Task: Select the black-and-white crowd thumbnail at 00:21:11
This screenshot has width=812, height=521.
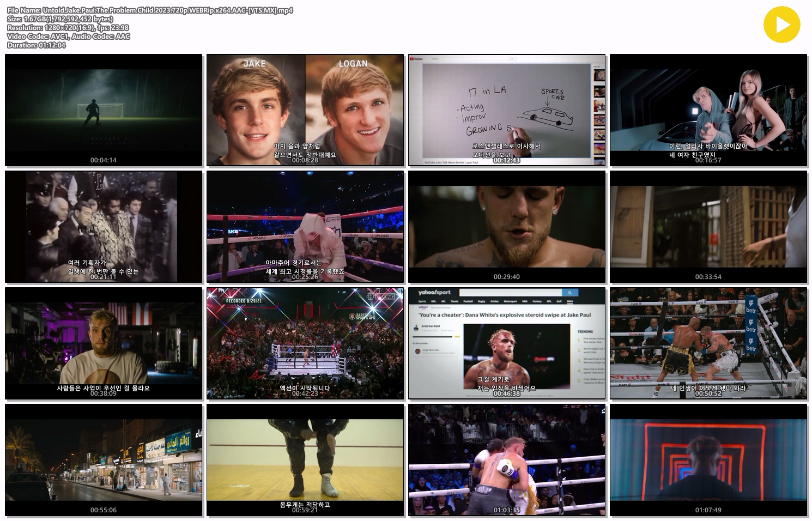Action: pyautogui.click(x=104, y=227)
